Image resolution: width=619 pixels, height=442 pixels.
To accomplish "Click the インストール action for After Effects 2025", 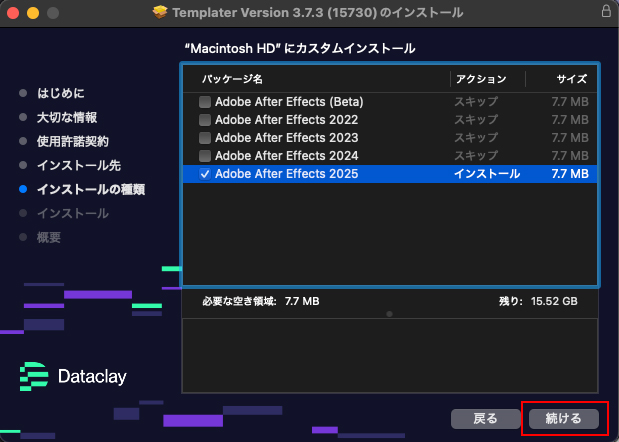I will click(487, 174).
